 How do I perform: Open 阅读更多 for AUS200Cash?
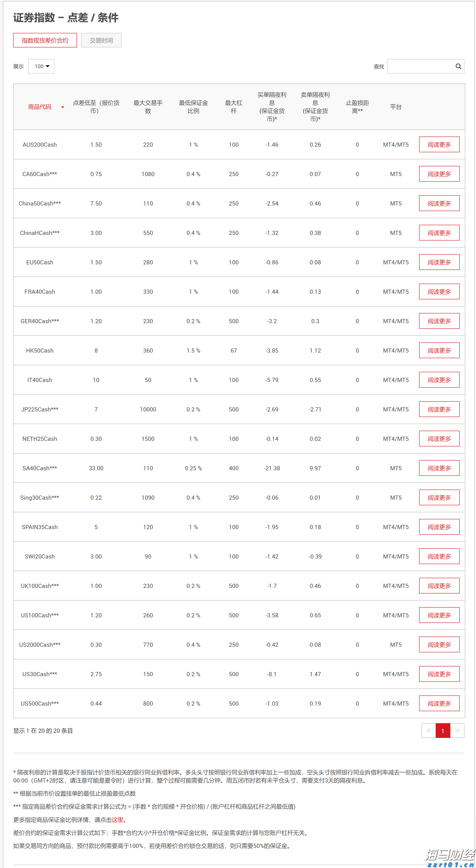point(439,144)
